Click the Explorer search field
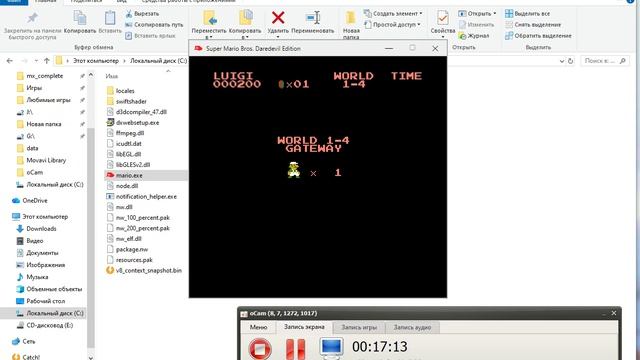The image size is (640, 360). pos(604,61)
